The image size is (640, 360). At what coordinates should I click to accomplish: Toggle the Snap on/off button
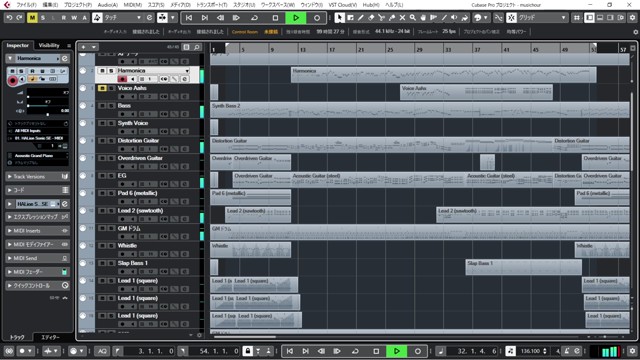click(x=511, y=18)
